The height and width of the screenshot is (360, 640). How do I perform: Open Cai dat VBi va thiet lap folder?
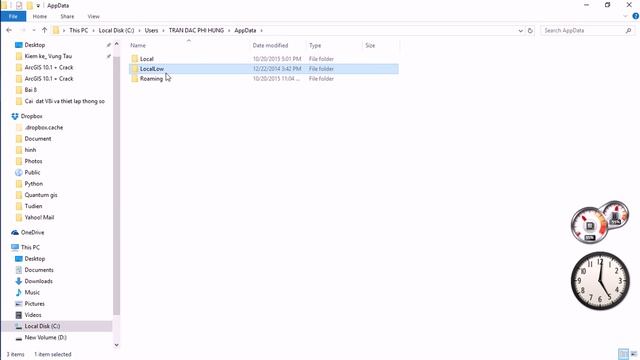coord(64,101)
